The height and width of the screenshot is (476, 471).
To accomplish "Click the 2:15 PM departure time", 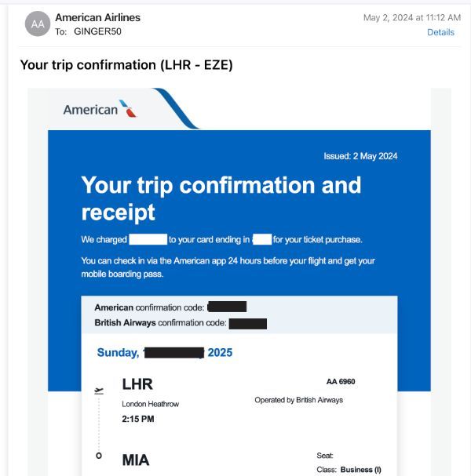I will pos(138,419).
